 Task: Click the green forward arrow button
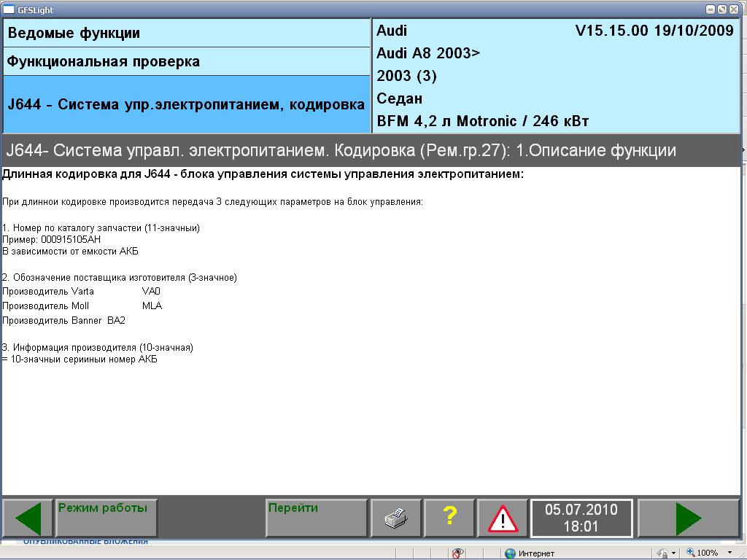click(689, 518)
